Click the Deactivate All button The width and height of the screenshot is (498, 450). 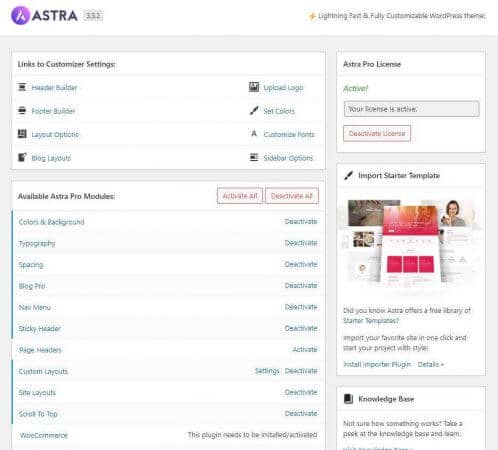coord(292,196)
